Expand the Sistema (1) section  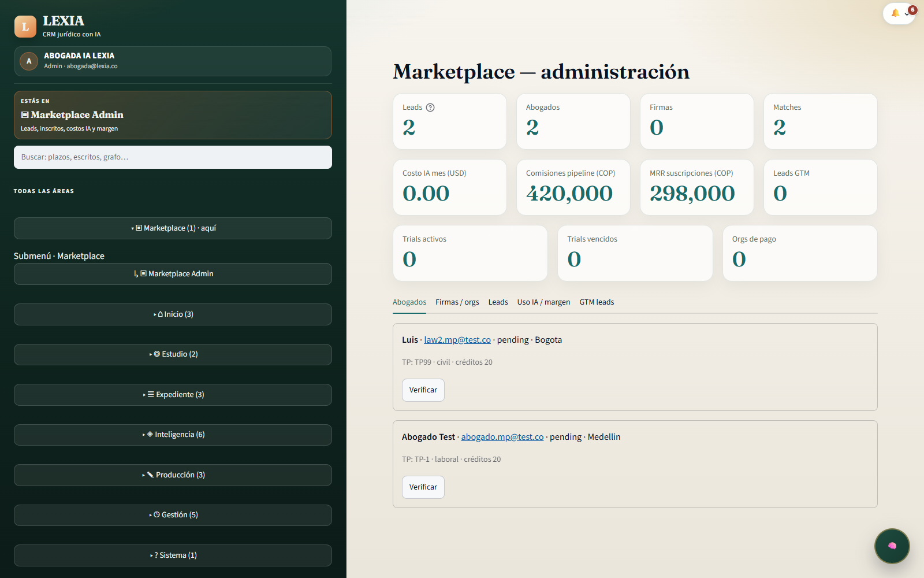point(173,555)
